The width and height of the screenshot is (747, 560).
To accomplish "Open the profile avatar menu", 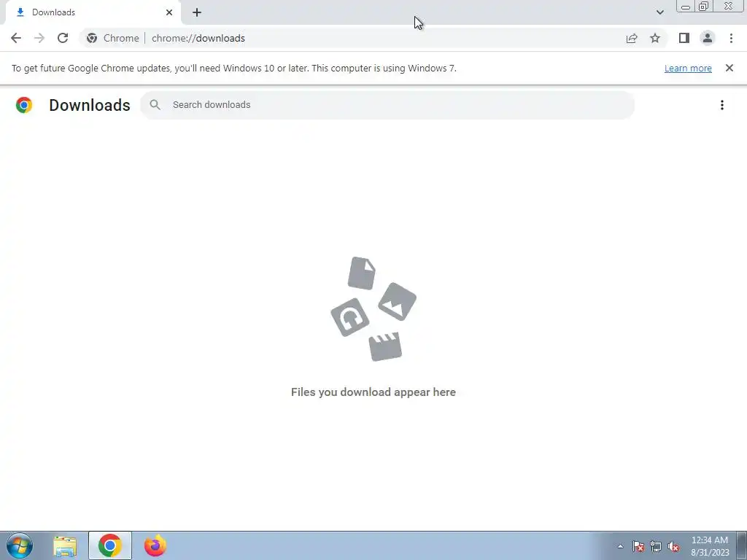I will pyautogui.click(x=708, y=38).
